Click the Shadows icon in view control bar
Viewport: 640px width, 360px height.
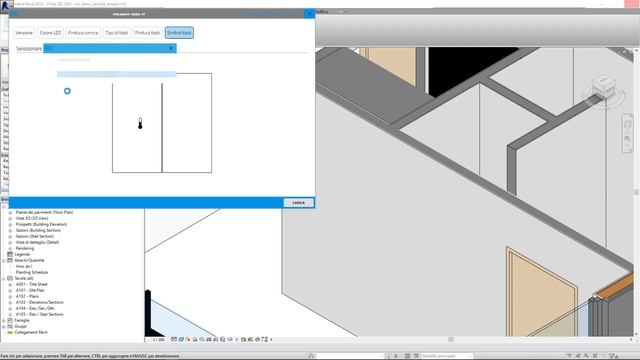195,339
